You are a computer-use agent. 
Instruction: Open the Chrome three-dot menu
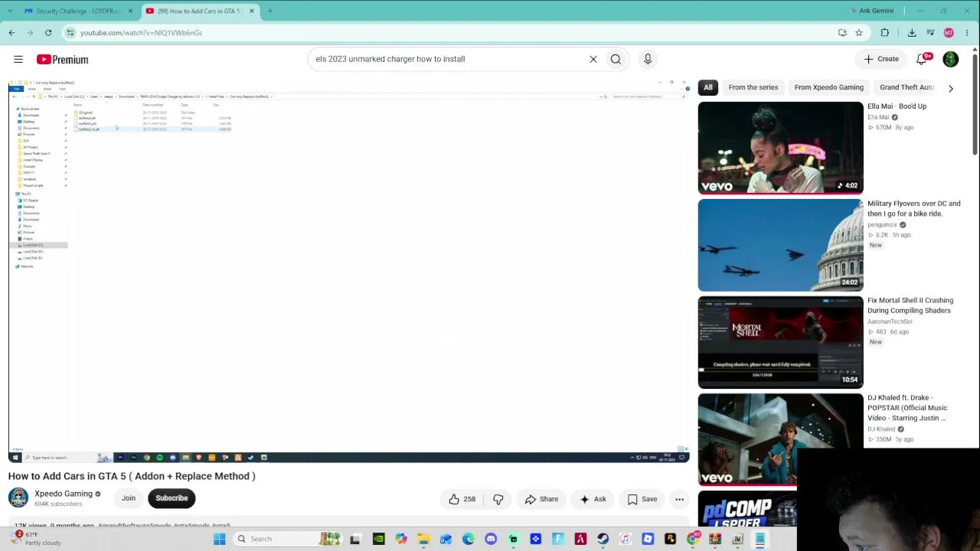pos(968,32)
